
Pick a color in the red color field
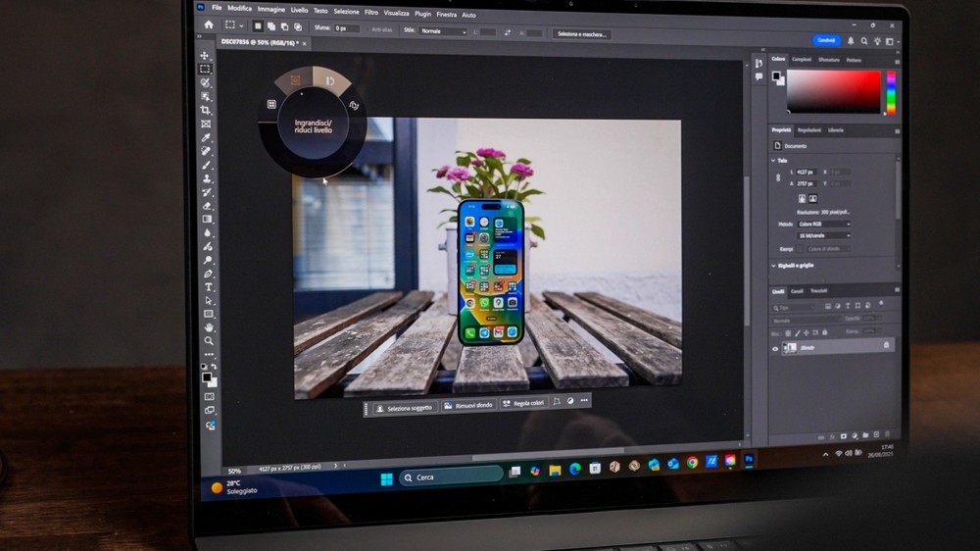point(834,92)
